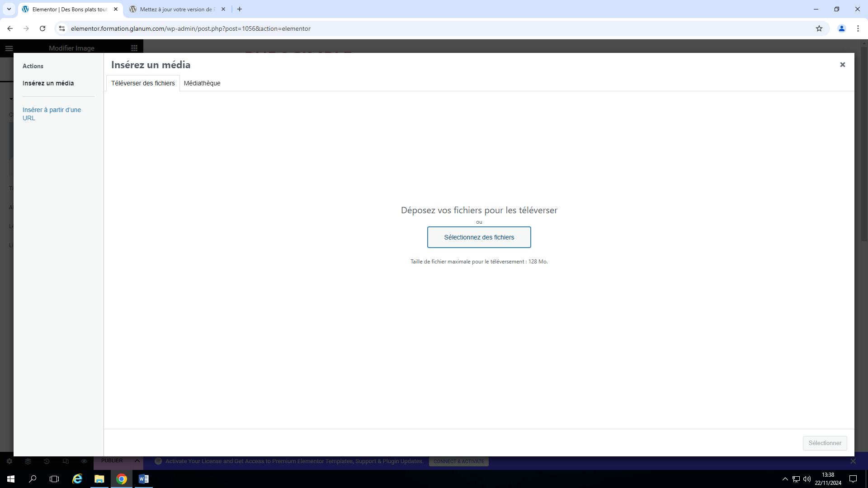Switch to Responsive Mode with the devices icon
The height and width of the screenshot is (488, 868).
65,461
